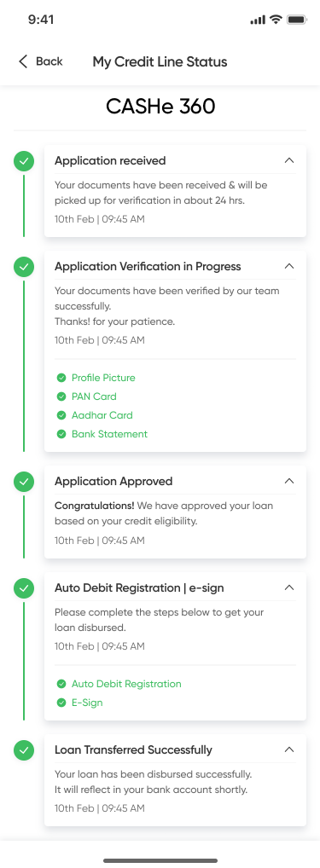Open the Bank Statement document link
Viewport: 320px width, 868px height.
[x=109, y=435]
